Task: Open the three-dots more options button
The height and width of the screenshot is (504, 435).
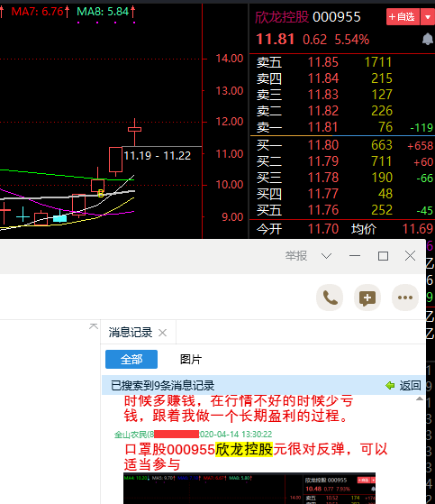Action: 404,298
